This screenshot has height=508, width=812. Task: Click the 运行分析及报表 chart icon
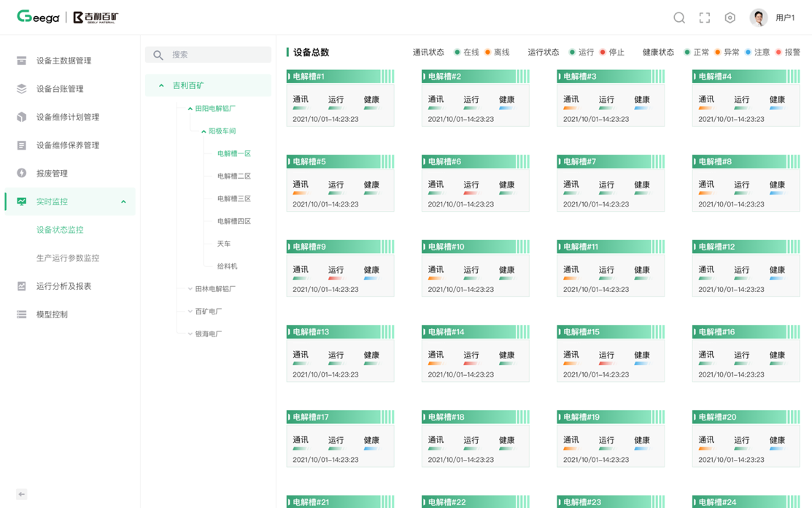(x=22, y=286)
